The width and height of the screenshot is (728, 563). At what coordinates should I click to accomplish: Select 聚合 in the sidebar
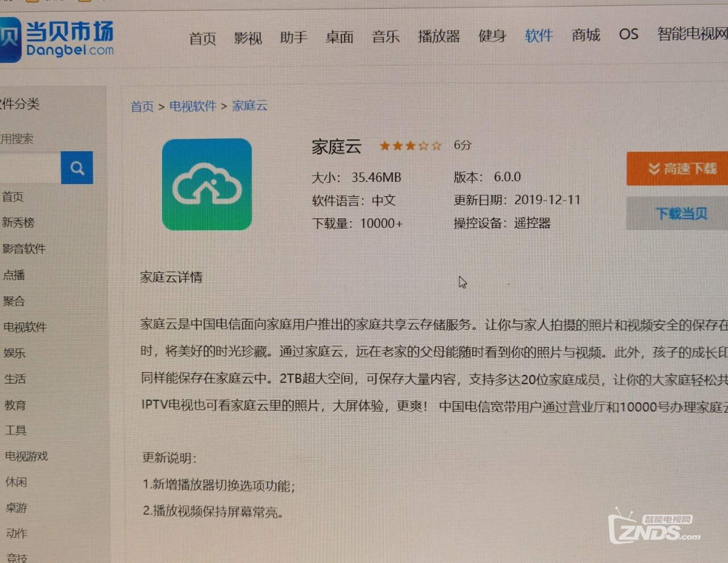pyautogui.click(x=14, y=301)
